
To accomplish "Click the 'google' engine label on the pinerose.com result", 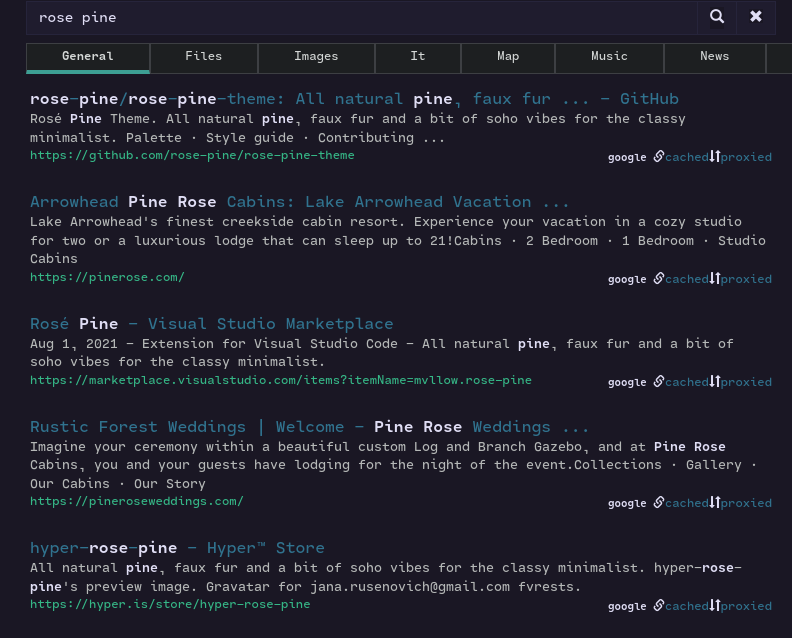I will point(627,279).
